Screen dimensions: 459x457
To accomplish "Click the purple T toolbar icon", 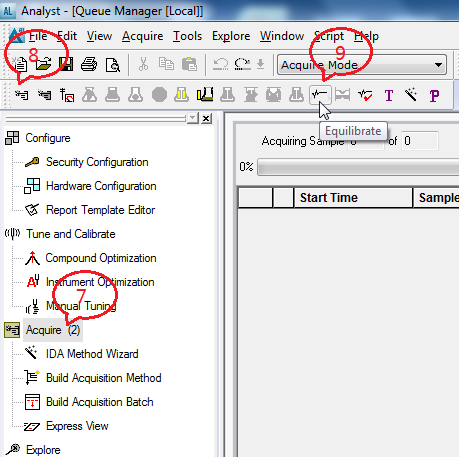I will [389, 96].
